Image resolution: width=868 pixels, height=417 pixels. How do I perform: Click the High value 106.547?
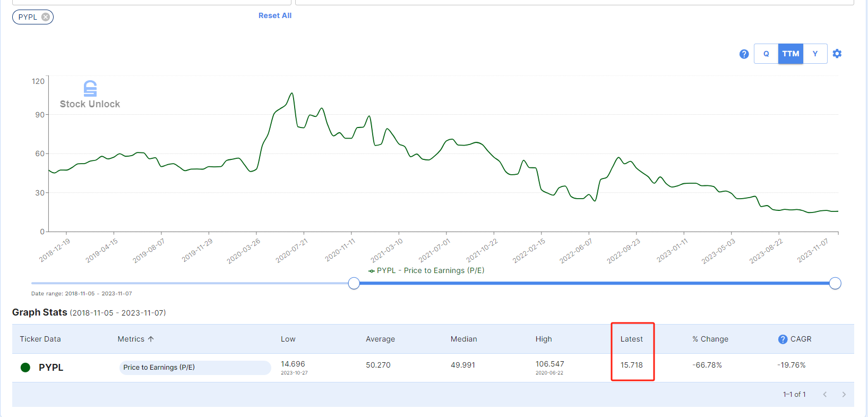pos(549,364)
